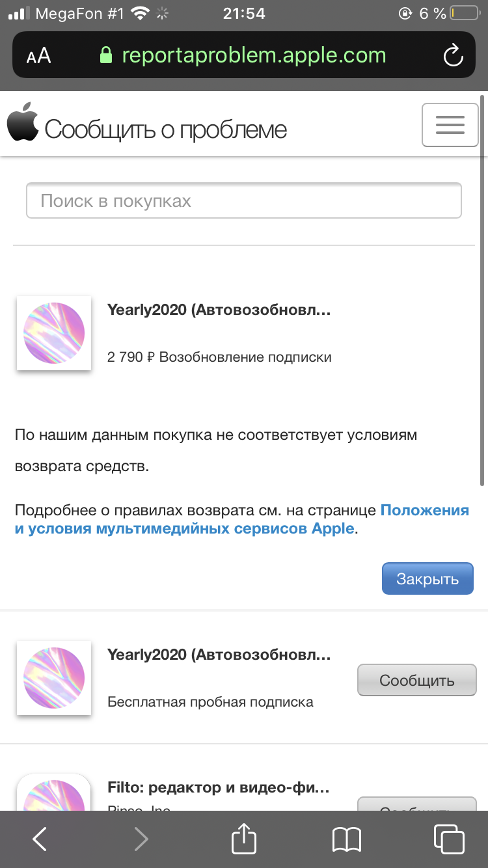
Task: Tap the Safari back arrow
Action: pos(40,839)
